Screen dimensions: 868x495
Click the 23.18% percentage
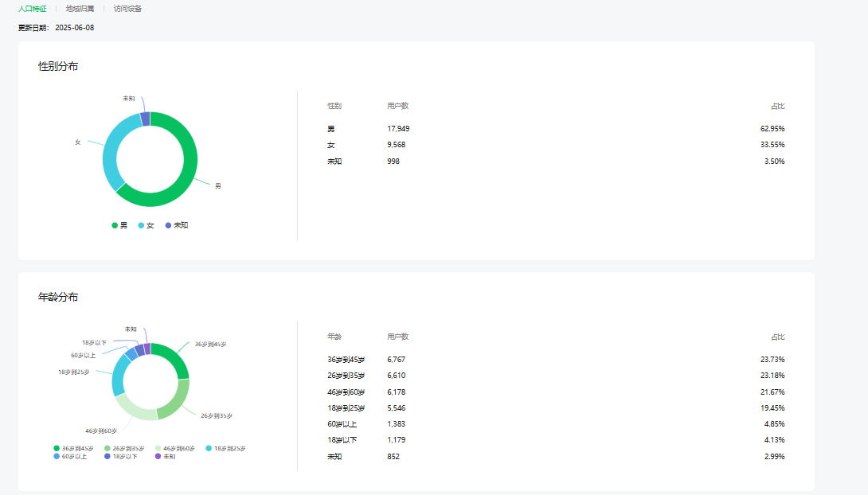pos(772,376)
